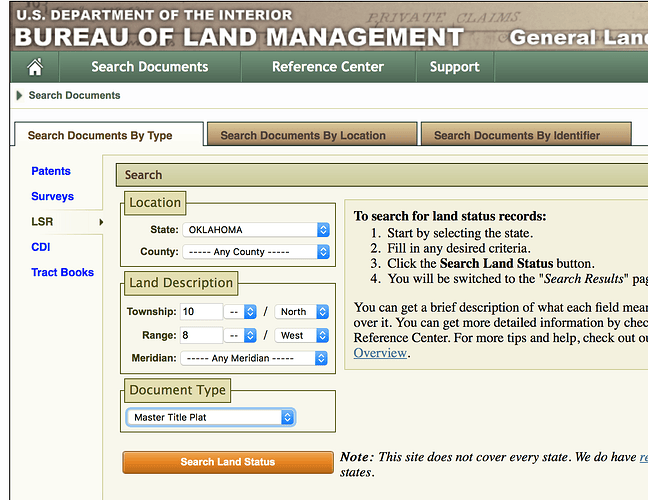Open the Reference Center menu
The height and width of the screenshot is (500, 648).
[328, 67]
